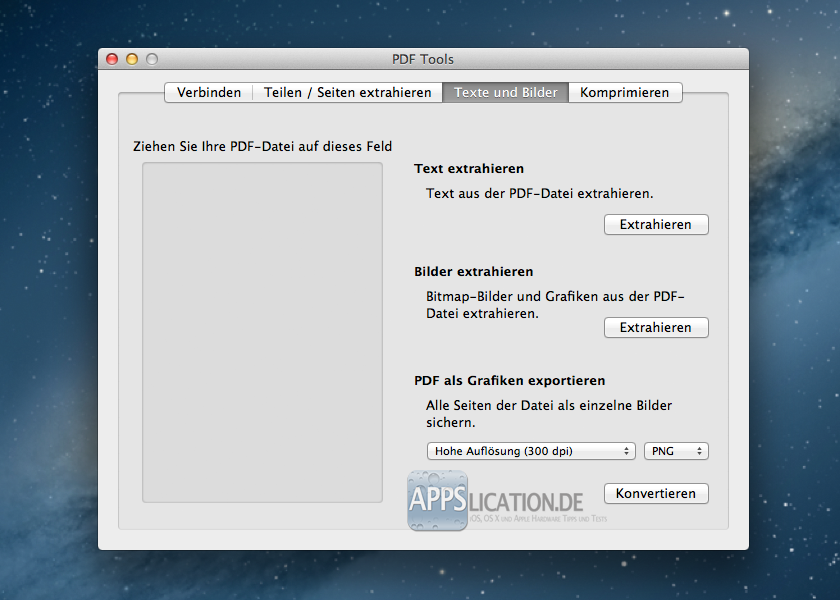The height and width of the screenshot is (600, 840).
Task: Click the Konvertieren button
Action: pos(656,493)
